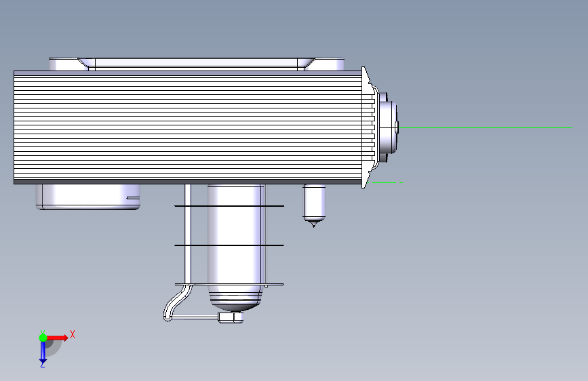Select the round end cap on housing right side
The width and height of the screenshot is (588, 381).
pyautogui.click(x=388, y=127)
